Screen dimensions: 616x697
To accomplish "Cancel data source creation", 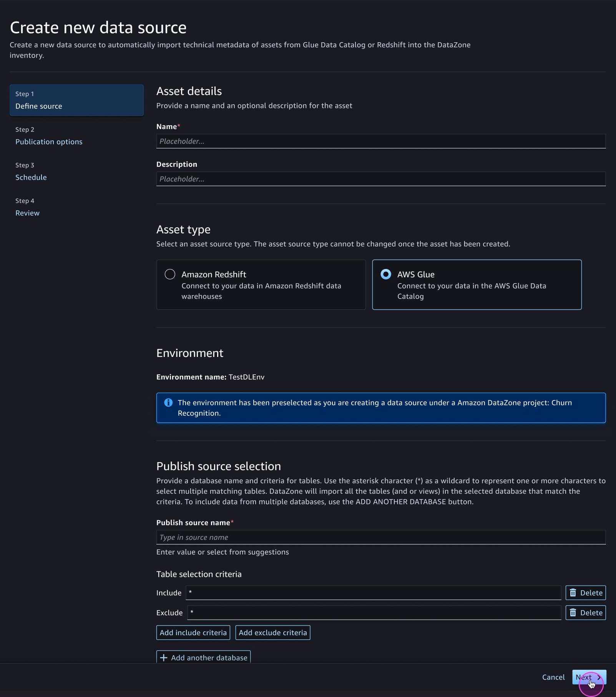I will [x=553, y=677].
